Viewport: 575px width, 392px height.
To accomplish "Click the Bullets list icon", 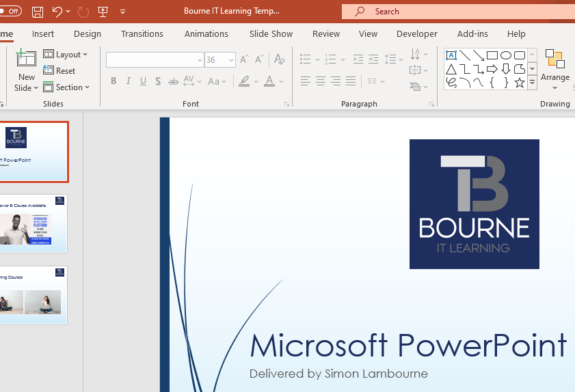I will coord(306,60).
